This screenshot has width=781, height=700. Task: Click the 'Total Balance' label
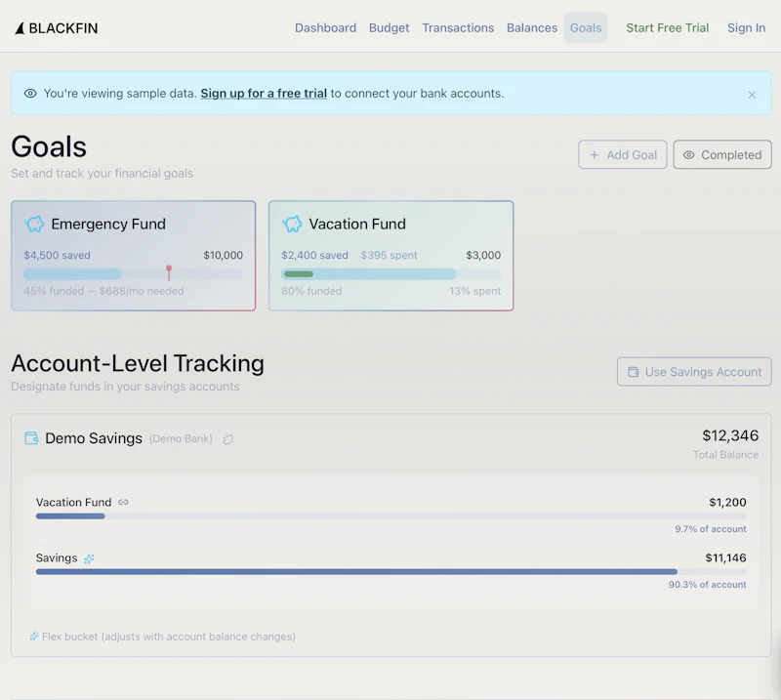click(x=725, y=455)
